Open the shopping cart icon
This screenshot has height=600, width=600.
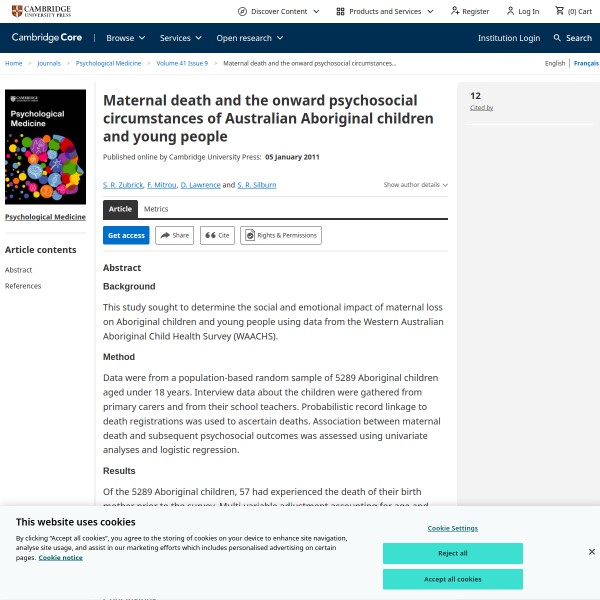560,11
